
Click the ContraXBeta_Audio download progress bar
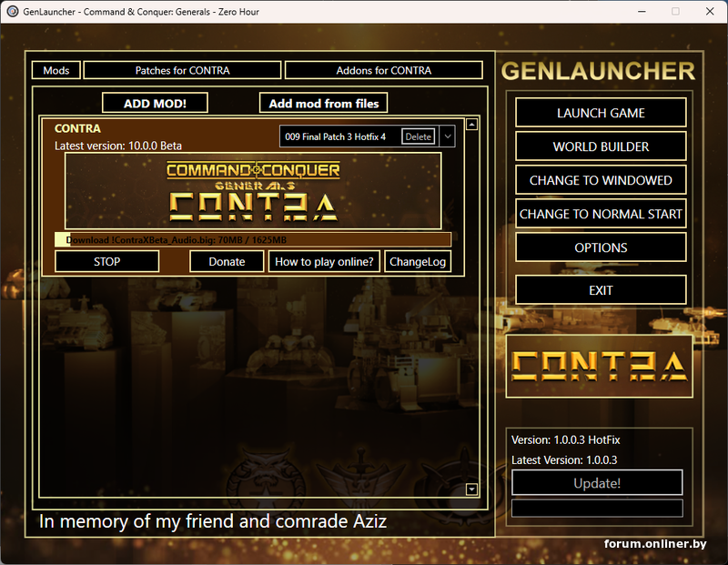(x=253, y=239)
